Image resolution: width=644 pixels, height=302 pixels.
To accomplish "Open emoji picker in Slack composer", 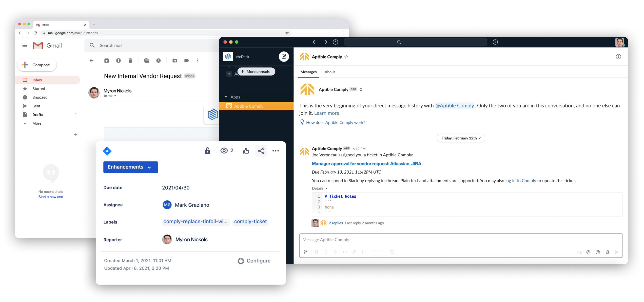I will (598, 252).
